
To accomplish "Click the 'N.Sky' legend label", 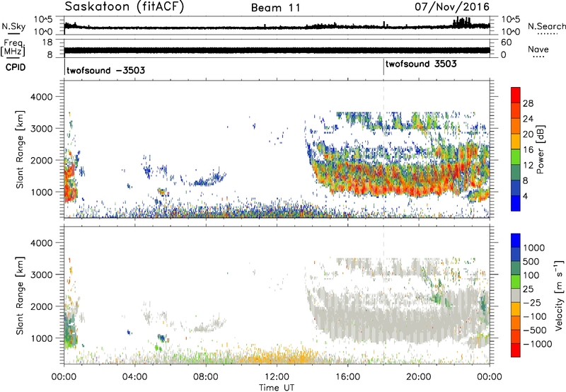I will tap(13, 26).
